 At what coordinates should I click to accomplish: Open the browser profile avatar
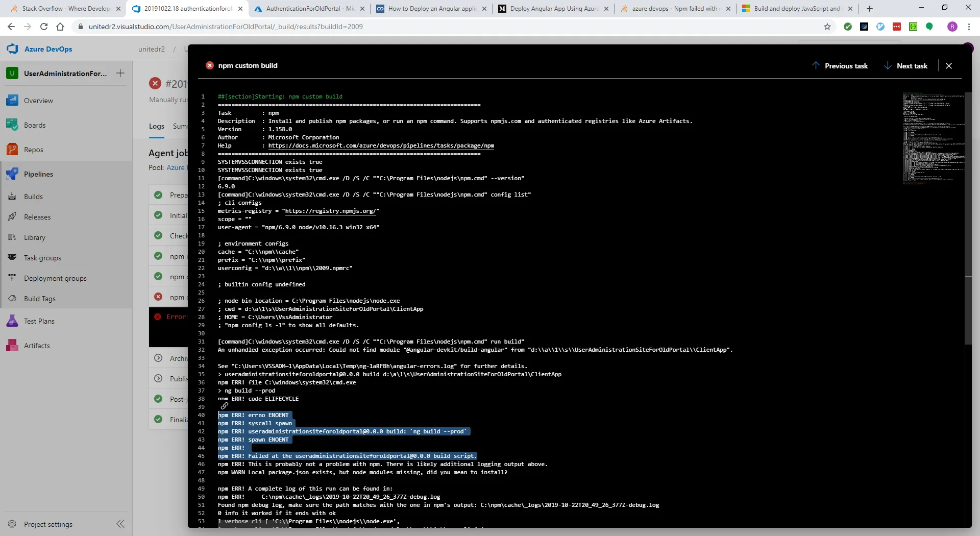952,27
